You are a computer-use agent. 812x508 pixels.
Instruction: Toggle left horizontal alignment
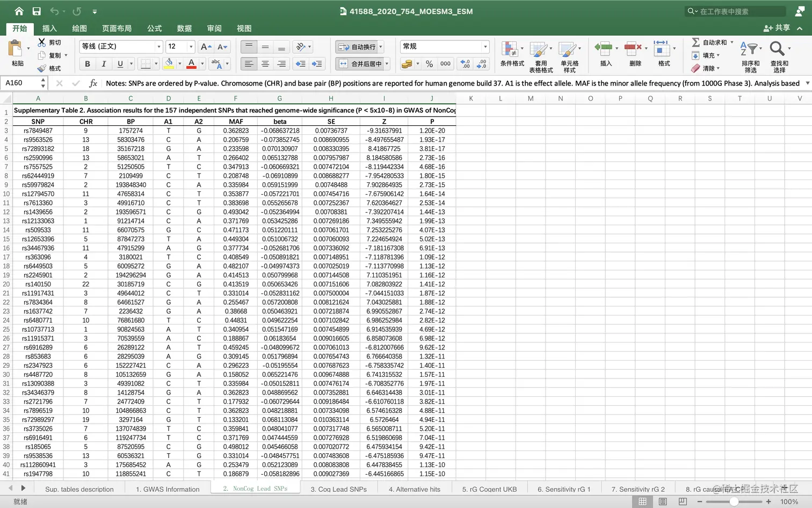pyautogui.click(x=249, y=64)
